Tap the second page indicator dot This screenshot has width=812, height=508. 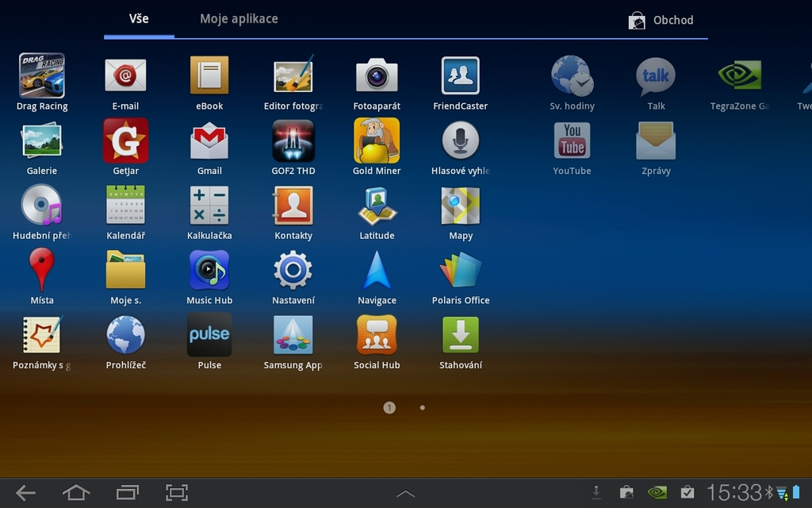[421, 407]
